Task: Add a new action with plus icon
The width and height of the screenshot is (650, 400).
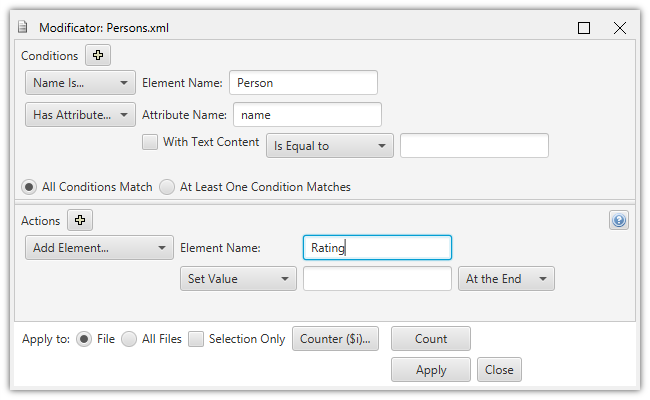Action: tap(79, 220)
